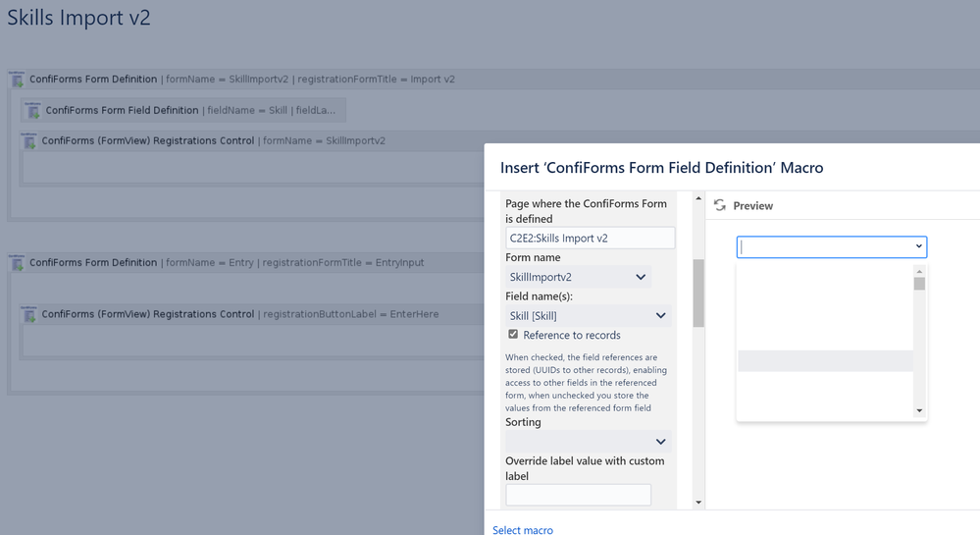Click the page where form is defined field

[x=590, y=239]
